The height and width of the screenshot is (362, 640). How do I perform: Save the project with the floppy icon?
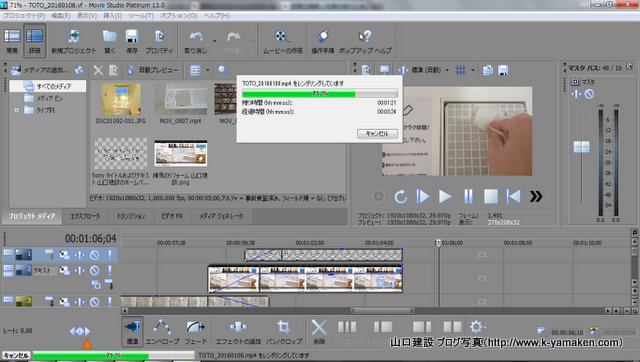131,41
